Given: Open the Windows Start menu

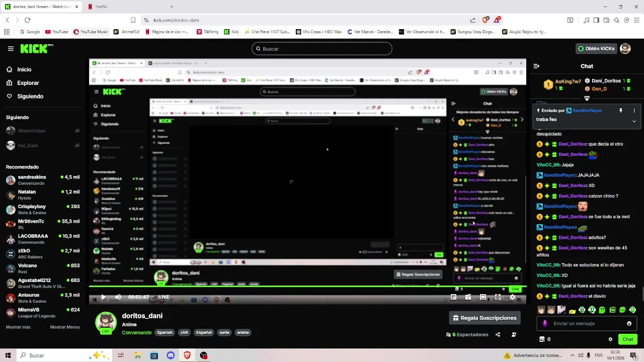Looking at the screenshot, I should (8, 355).
